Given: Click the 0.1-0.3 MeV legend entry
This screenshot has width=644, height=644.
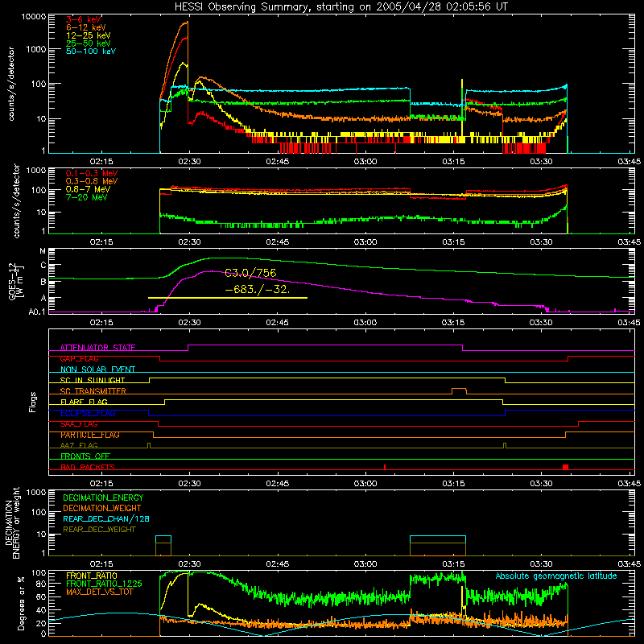Looking at the screenshot, I should pos(91,173).
